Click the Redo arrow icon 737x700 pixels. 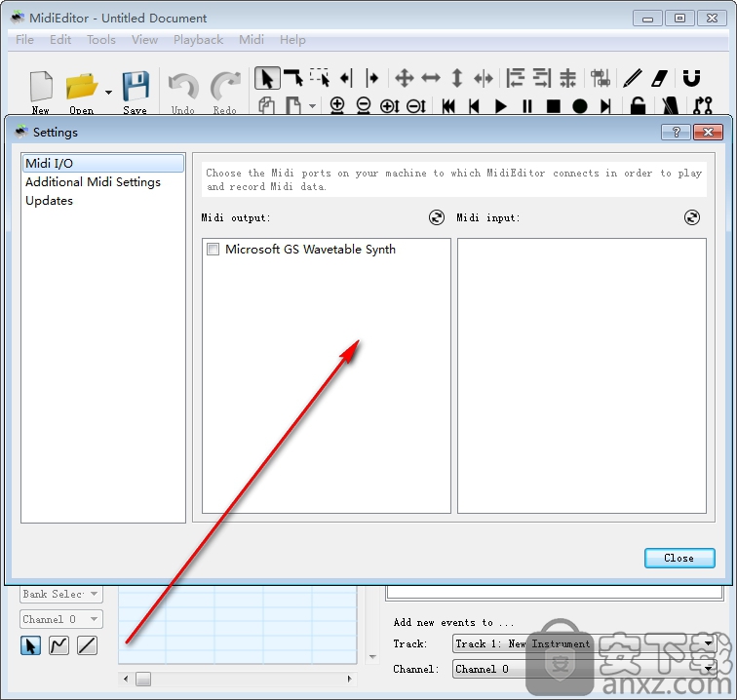(x=224, y=93)
